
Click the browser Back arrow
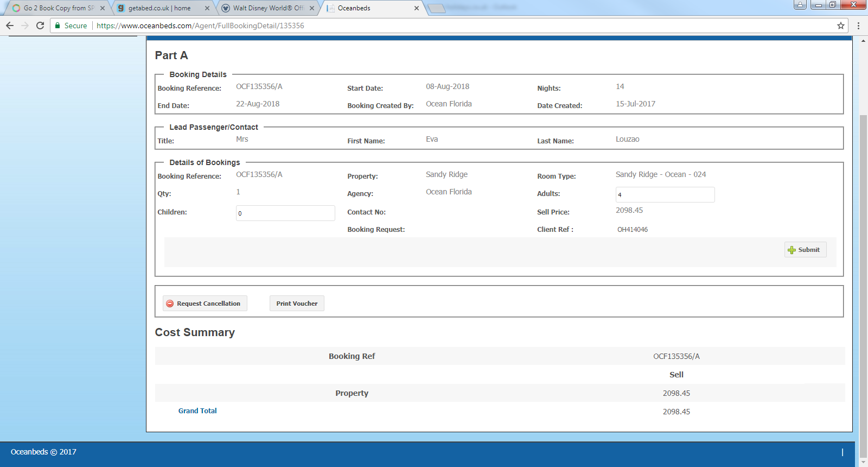(x=10, y=26)
